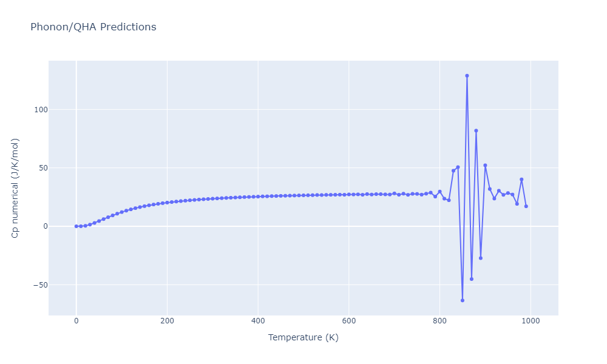The image size is (607, 364).
Task: Select the lowest data point near −63
Action: [x=463, y=300]
